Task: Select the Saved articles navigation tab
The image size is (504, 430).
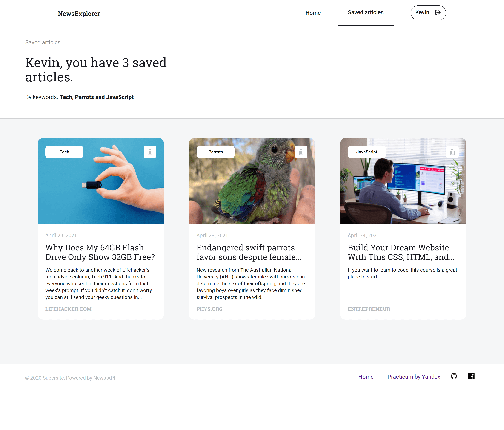Action: [x=365, y=13]
